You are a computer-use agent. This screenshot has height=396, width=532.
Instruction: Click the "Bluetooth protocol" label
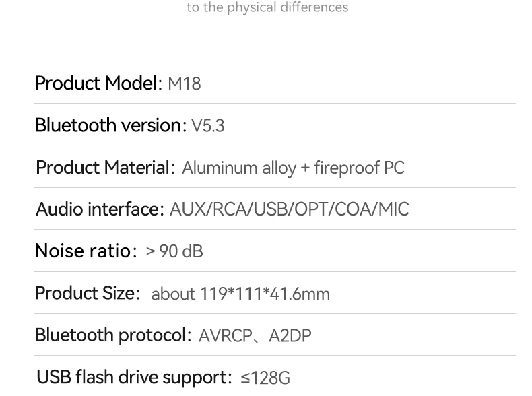point(110,335)
